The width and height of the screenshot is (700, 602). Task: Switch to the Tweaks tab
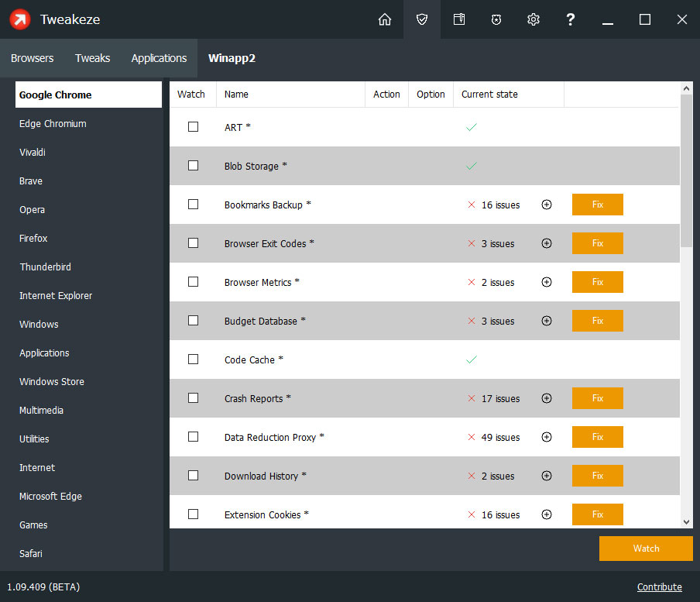92,57
